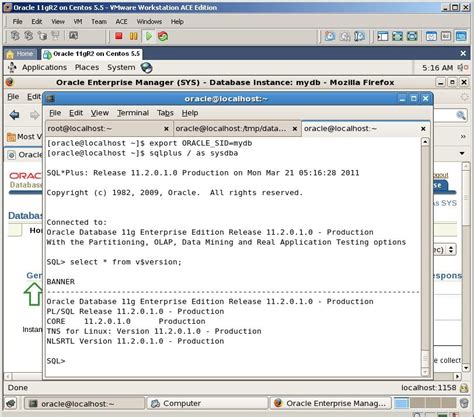Click the clock showing 5:16 AM
The image size is (474, 417).
pos(437,68)
